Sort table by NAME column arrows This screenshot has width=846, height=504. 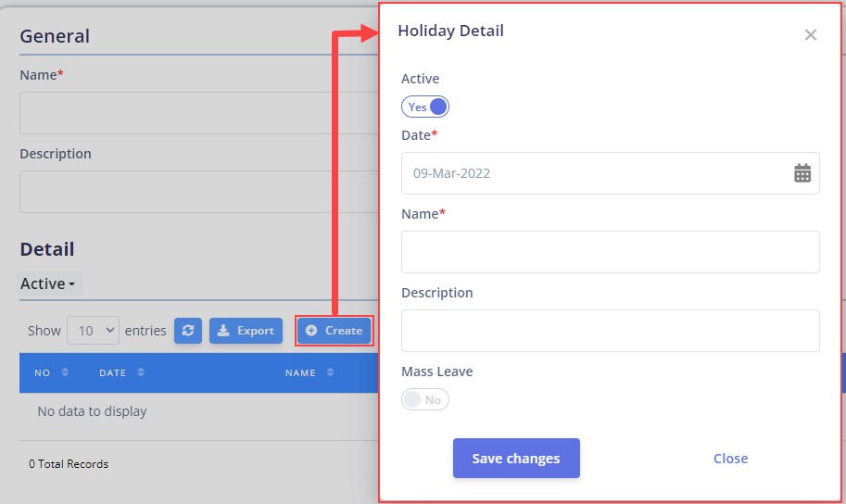click(x=330, y=372)
